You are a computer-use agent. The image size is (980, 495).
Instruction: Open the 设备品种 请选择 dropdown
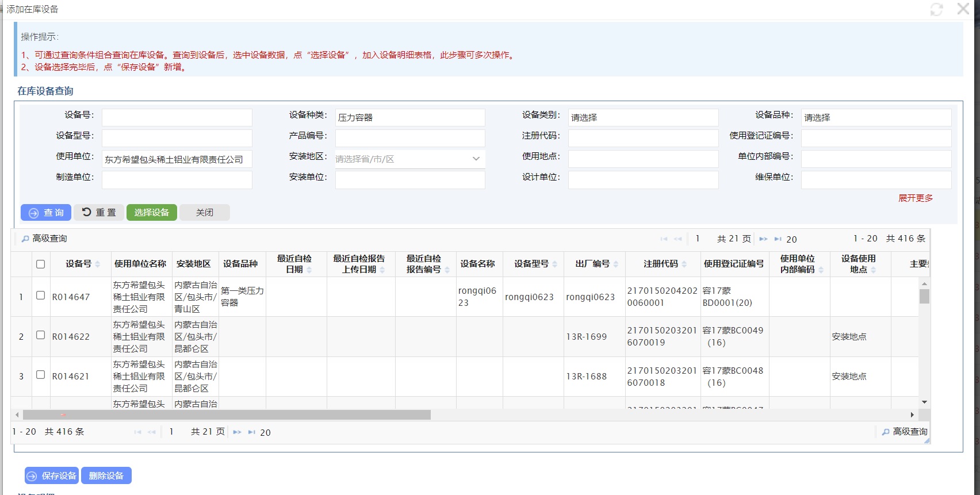pos(876,117)
